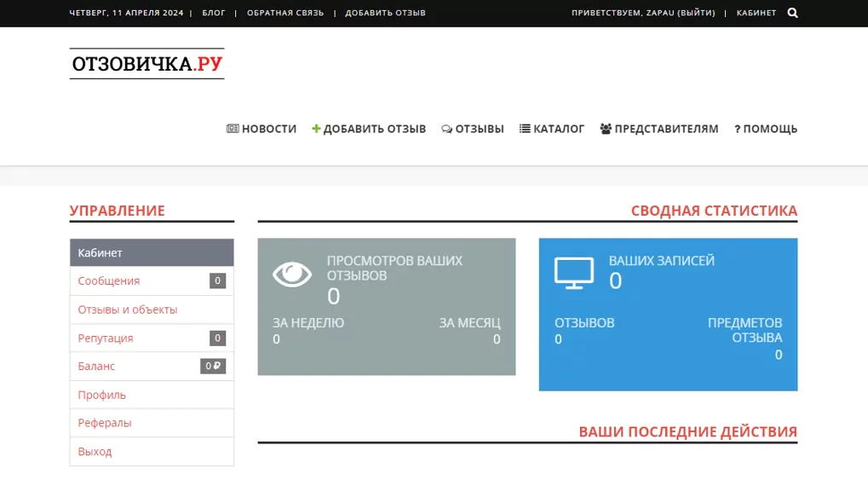The image size is (868, 480).
Task: Click the eye icon in views panel
Action: 292,275
